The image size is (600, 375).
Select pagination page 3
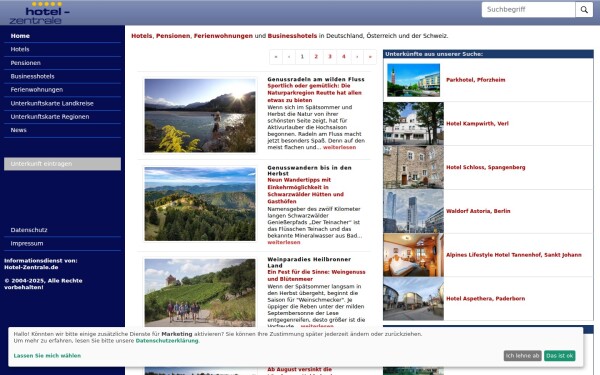click(x=330, y=57)
